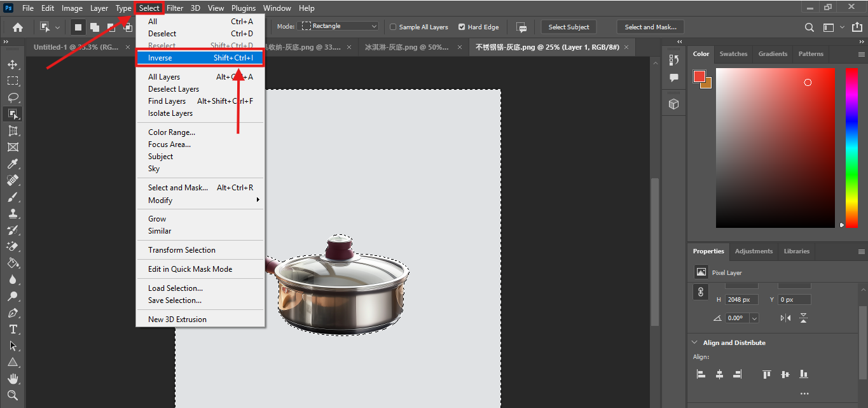Image resolution: width=868 pixels, height=408 pixels.
Task: Select the Dodge tool
Action: click(x=13, y=296)
